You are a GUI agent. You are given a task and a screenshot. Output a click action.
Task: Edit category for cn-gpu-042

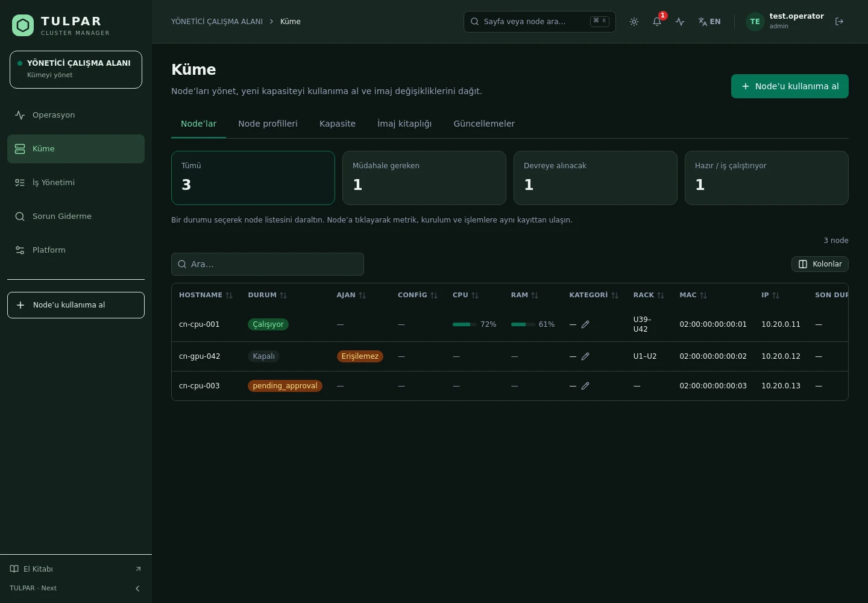pyautogui.click(x=585, y=356)
